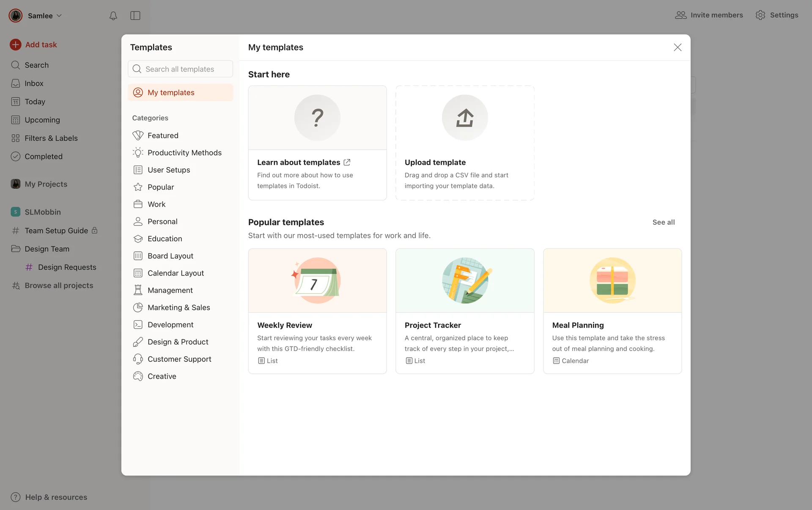Open external link icon beside Learn about templates
Viewport: 812px width, 510px height.
click(x=347, y=162)
